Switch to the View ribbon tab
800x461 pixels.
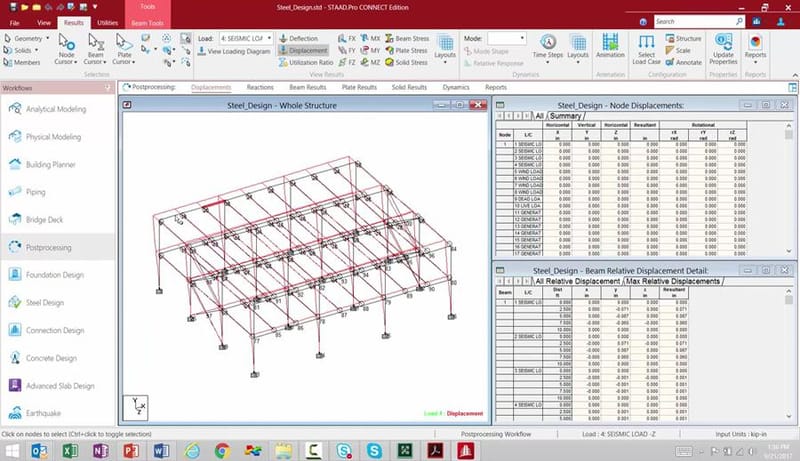[x=43, y=23]
